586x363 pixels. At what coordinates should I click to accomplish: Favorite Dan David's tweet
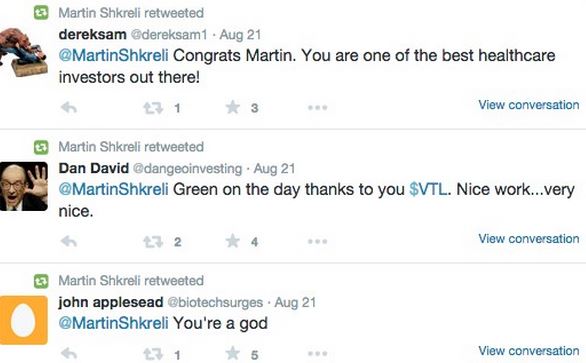(232, 241)
